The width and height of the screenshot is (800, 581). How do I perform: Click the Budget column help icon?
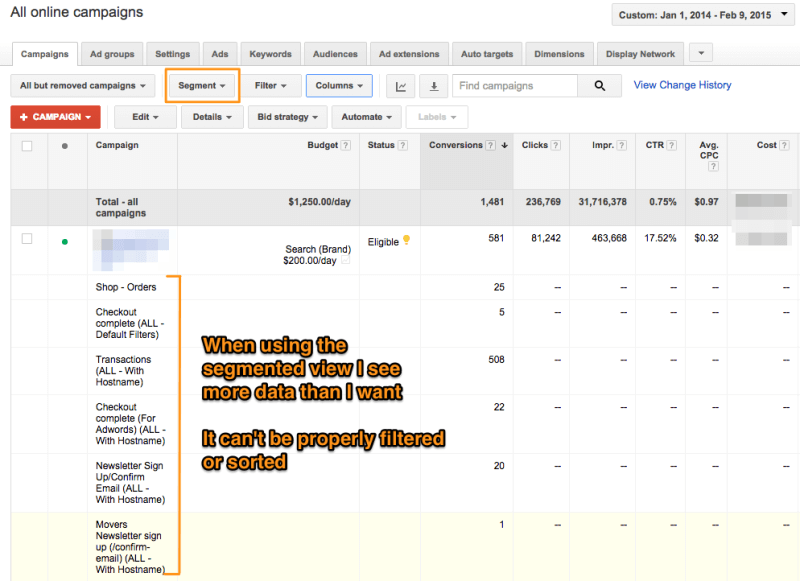click(345, 145)
